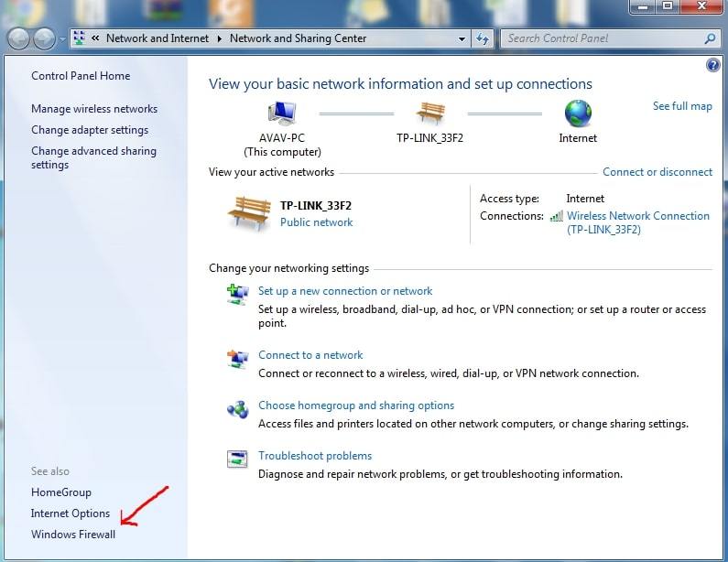728x562 pixels.
Task: Open Change adapter settings
Action: [x=90, y=130]
